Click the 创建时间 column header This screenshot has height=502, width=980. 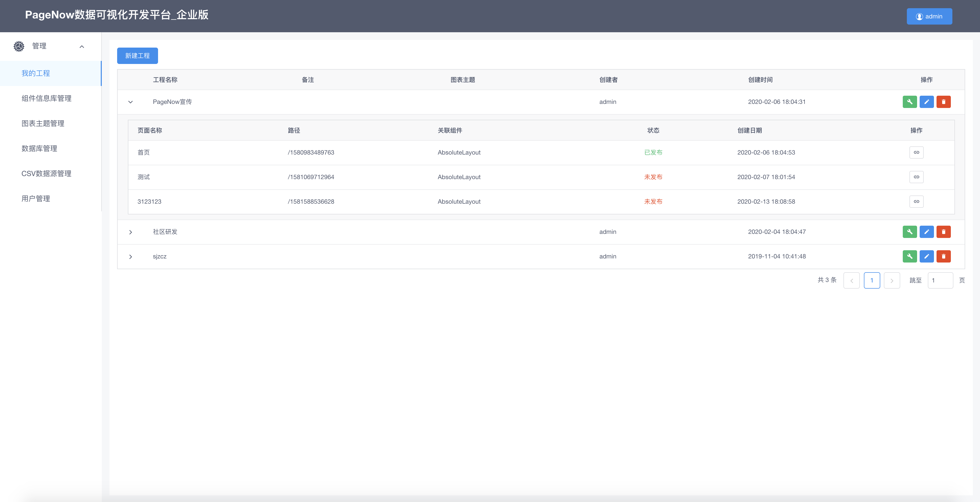point(760,80)
